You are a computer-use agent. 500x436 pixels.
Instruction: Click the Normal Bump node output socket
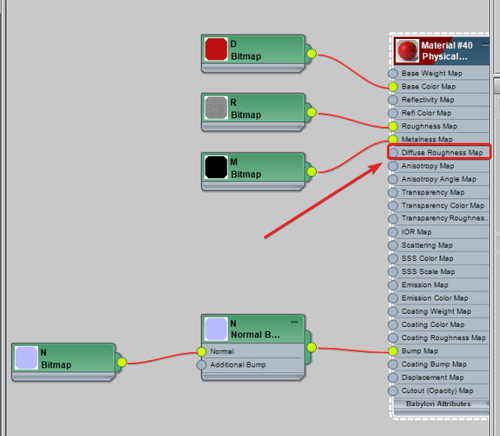point(311,347)
